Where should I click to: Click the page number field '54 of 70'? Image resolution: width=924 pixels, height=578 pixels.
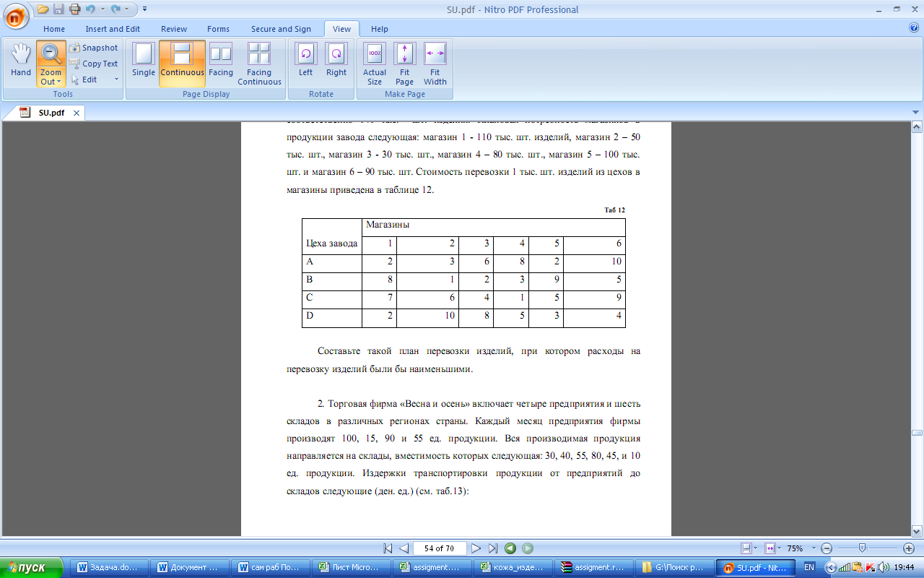click(x=440, y=548)
